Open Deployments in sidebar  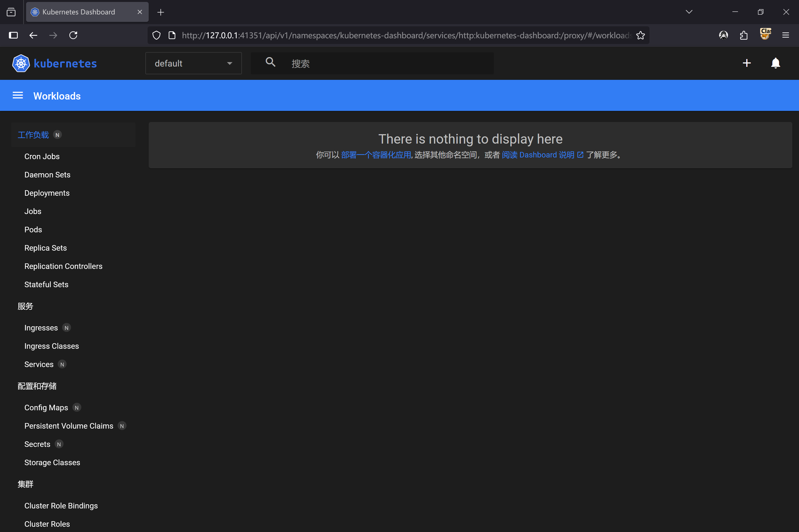47,193
